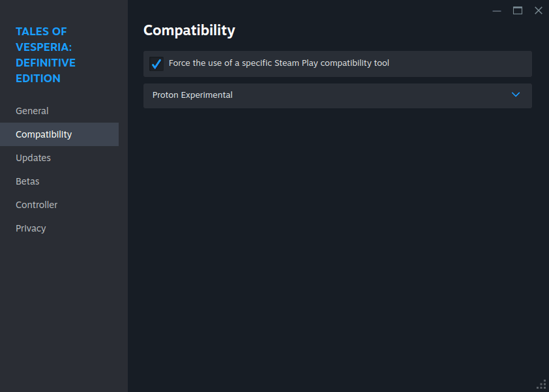Image resolution: width=549 pixels, height=392 pixels.
Task: Click the blue chevron on the compatibility tool selector
Action: click(516, 95)
